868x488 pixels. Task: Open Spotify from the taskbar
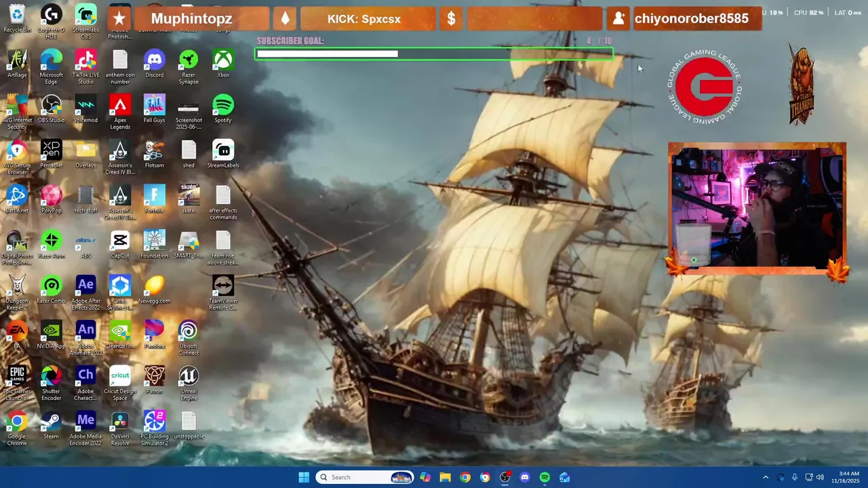[545, 477]
